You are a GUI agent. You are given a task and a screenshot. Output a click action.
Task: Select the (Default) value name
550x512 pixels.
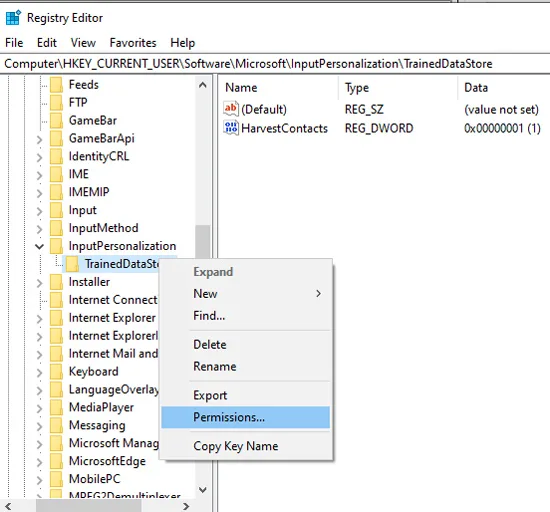tap(264, 109)
